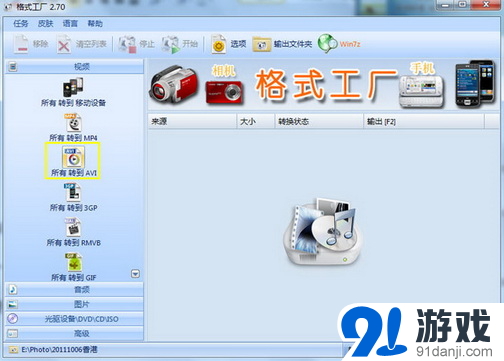
Task: Click the 选项 text label
Action: (238, 44)
